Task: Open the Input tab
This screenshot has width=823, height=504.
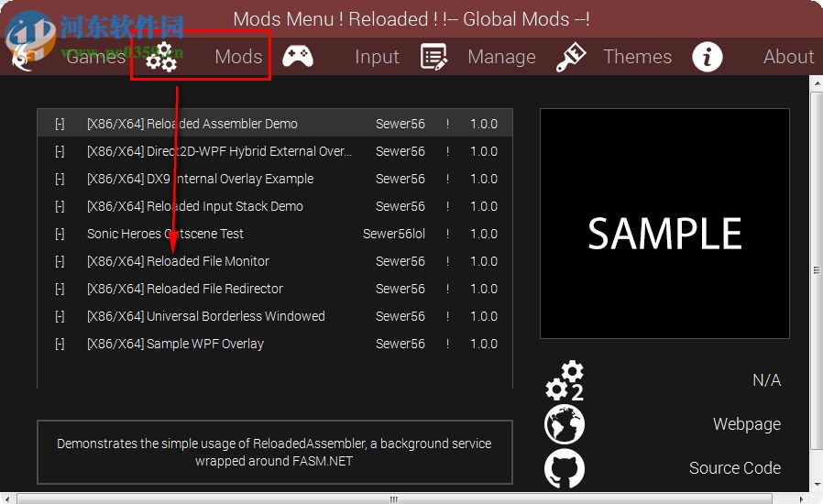Action: click(x=377, y=56)
